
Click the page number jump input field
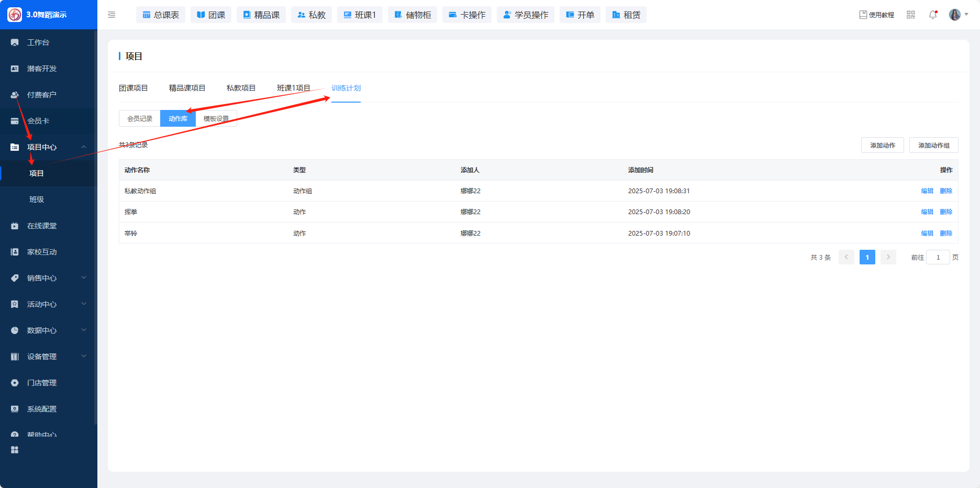[x=938, y=257]
